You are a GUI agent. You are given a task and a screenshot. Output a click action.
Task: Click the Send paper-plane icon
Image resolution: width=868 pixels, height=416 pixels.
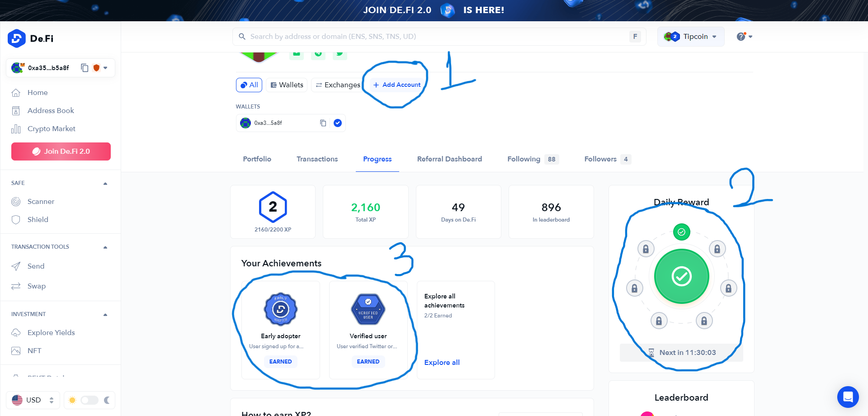(16, 266)
